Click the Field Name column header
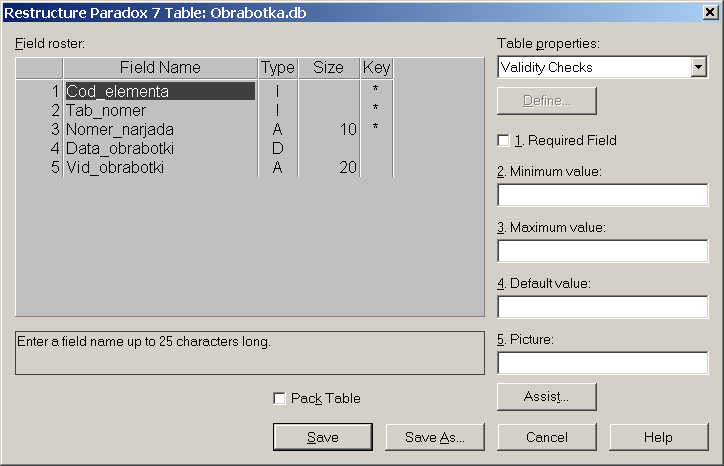724x466 pixels. click(160, 68)
